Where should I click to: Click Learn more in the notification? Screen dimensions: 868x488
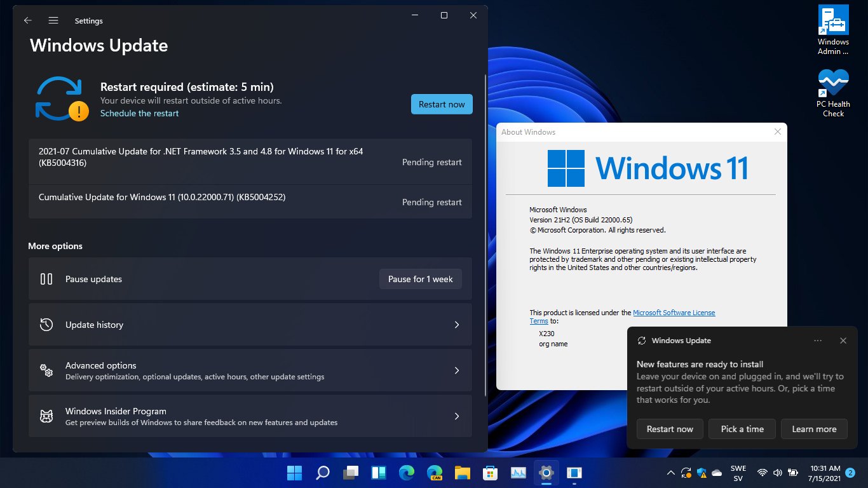pyautogui.click(x=814, y=429)
